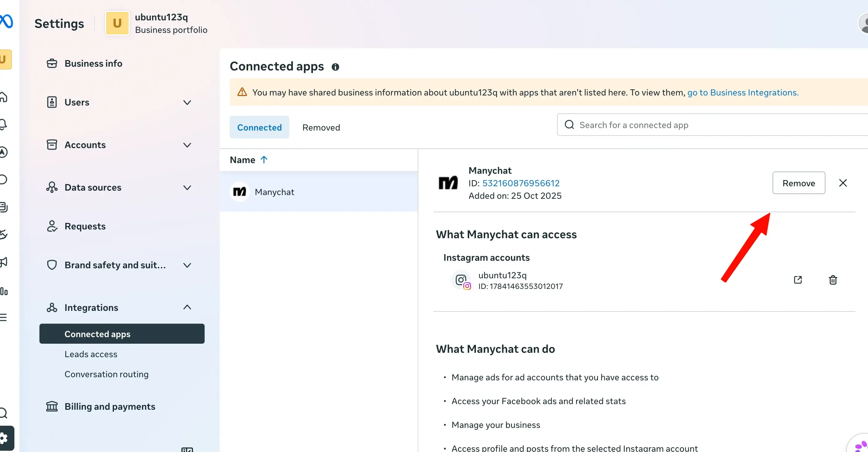Open the home icon in the left rail
868x452 pixels.
[4, 97]
